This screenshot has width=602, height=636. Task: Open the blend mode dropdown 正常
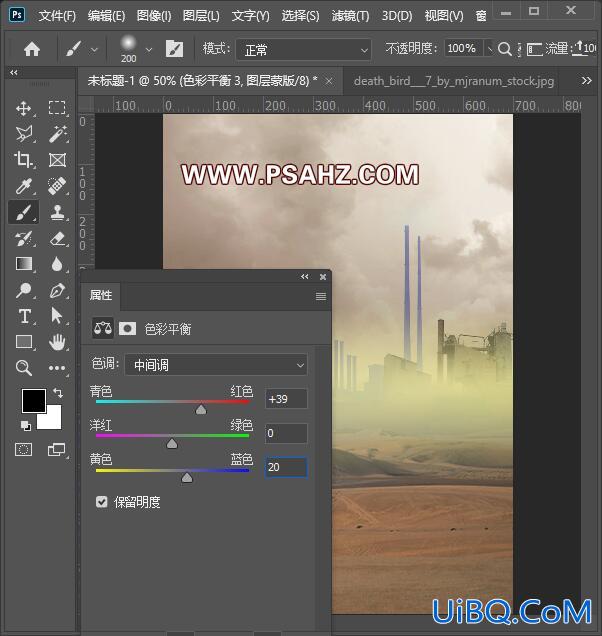pyautogui.click(x=303, y=50)
